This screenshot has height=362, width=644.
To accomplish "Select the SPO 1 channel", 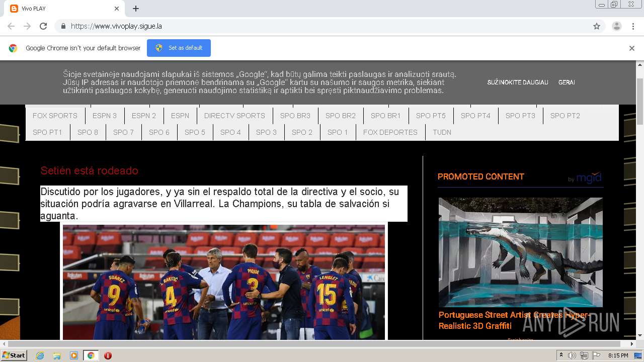I will coord(338,132).
